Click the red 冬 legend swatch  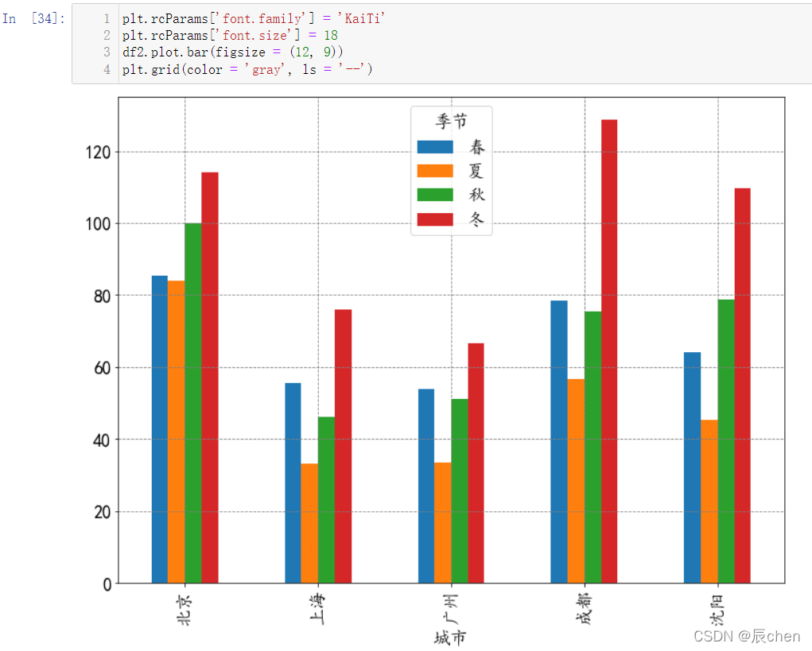click(x=435, y=219)
